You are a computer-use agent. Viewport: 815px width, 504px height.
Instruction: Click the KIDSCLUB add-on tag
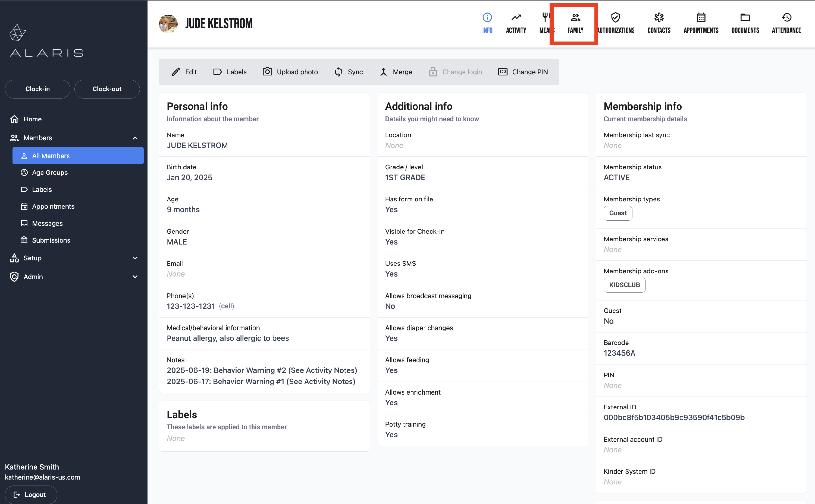pyautogui.click(x=624, y=285)
